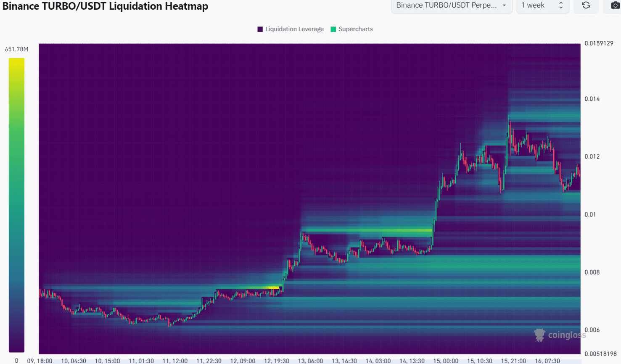This screenshot has width=621, height=364.
Task: Click the 0.014 price axis label
Action: coord(592,99)
